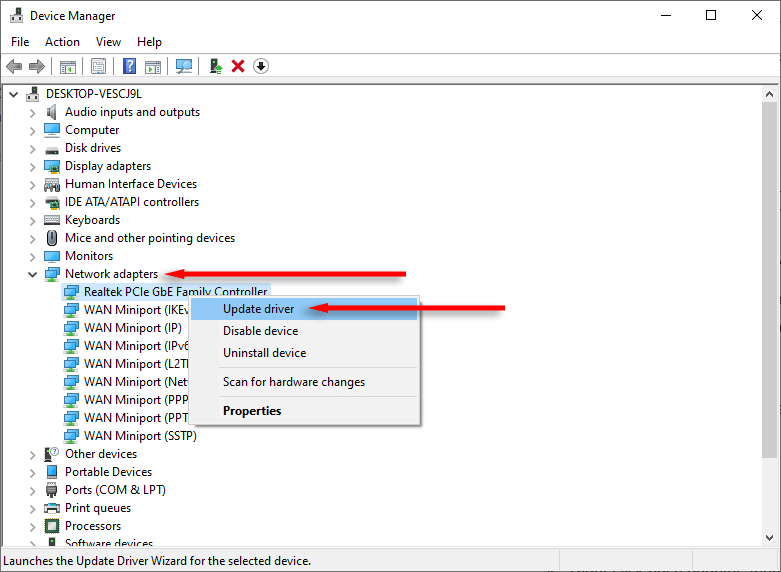This screenshot has height=572, width=781.
Task: Click the down-arrow circle toolbar icon
Action: (261, 66)
